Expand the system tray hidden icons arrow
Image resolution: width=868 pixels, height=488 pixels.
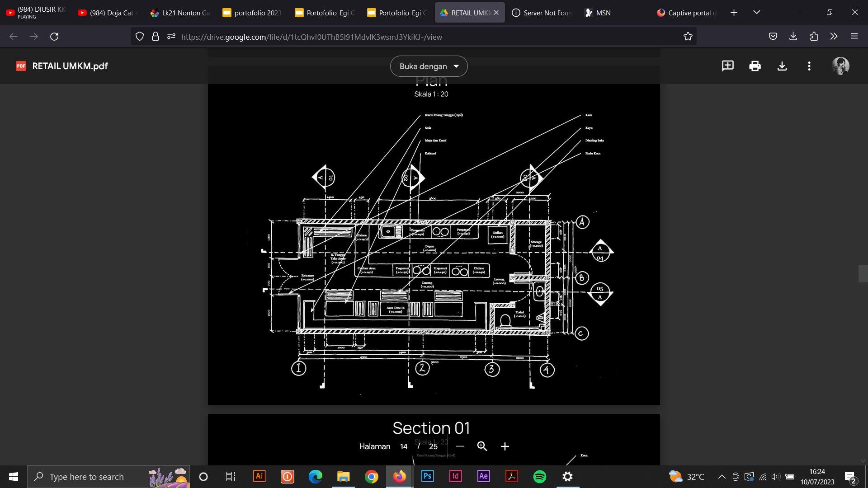[x=722, y=477]
